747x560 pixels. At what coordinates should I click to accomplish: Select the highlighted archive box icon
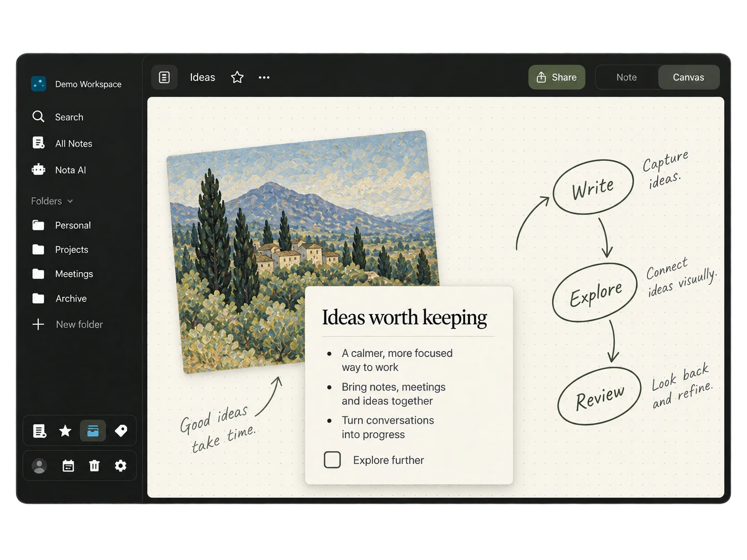[x=93, y=431]
